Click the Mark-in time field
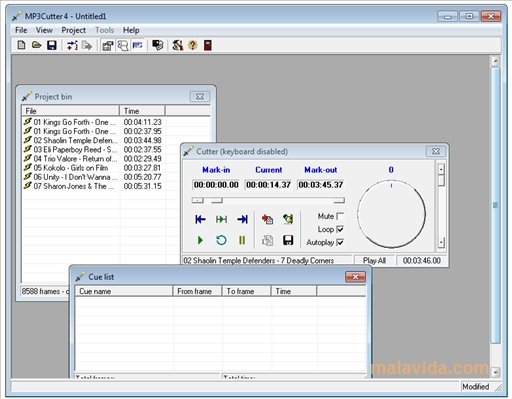Screen dimensions: 512x399 216,185
